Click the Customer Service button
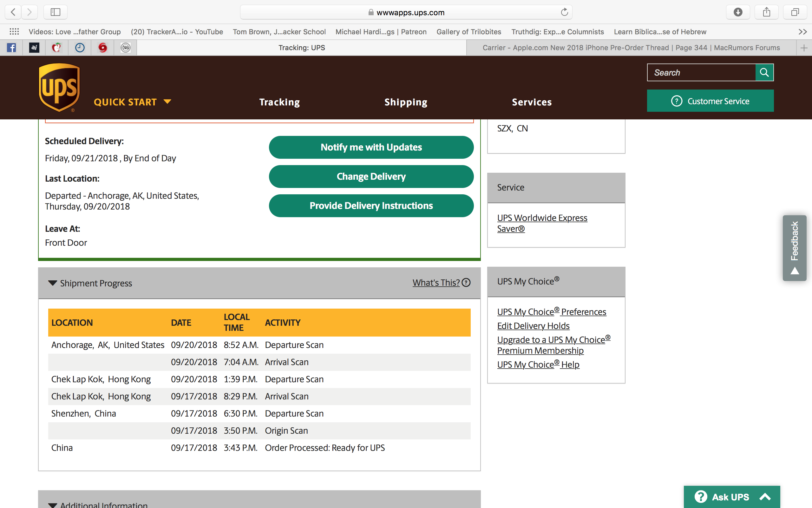Screen dimensions: 812x508 pos(710,101)
